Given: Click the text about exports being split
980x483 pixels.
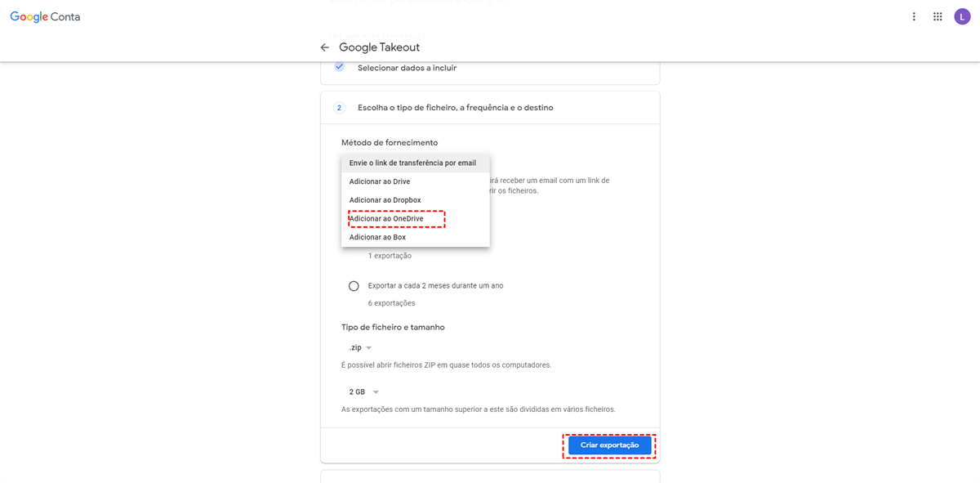Looking at the screenshot, I should (479, 409).
